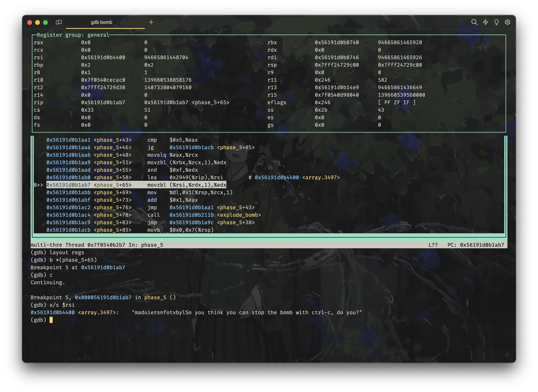The height and width of the screenshot is (392, 538).
Task: Click the green fullscreen window button
Action: pos(46,22)
